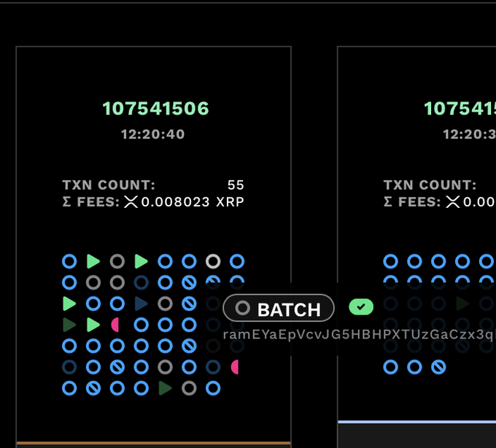Viewport: 496px width, 448px height.
Task: Click the pink half-circle ending the sixth row
Action: coord(235,367)
